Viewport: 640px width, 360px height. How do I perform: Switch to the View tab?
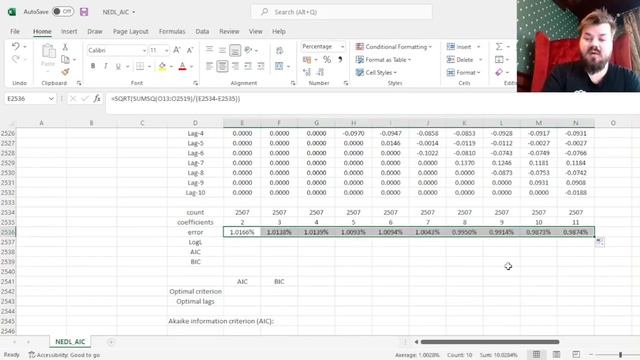click(x=256, y=31)
